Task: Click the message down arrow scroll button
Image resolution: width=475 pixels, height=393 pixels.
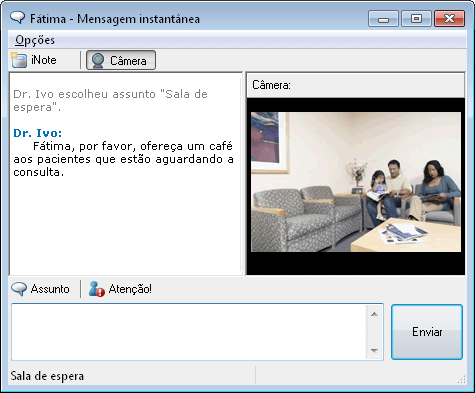Action: coord(374,350)
